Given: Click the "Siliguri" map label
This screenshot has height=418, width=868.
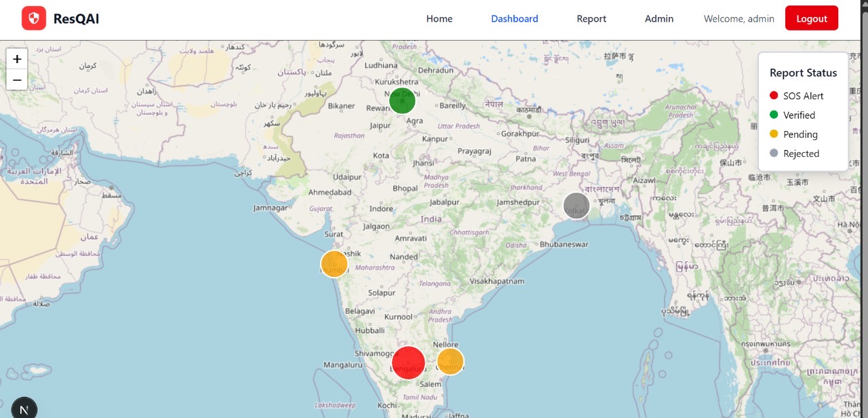Looking at the screenshot, I should [578, 140].
